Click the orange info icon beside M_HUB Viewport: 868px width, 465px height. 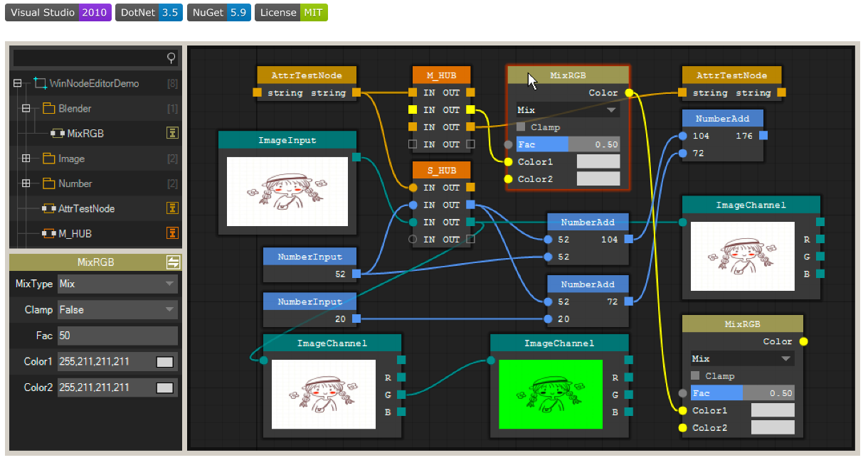(x=172, y=233)
